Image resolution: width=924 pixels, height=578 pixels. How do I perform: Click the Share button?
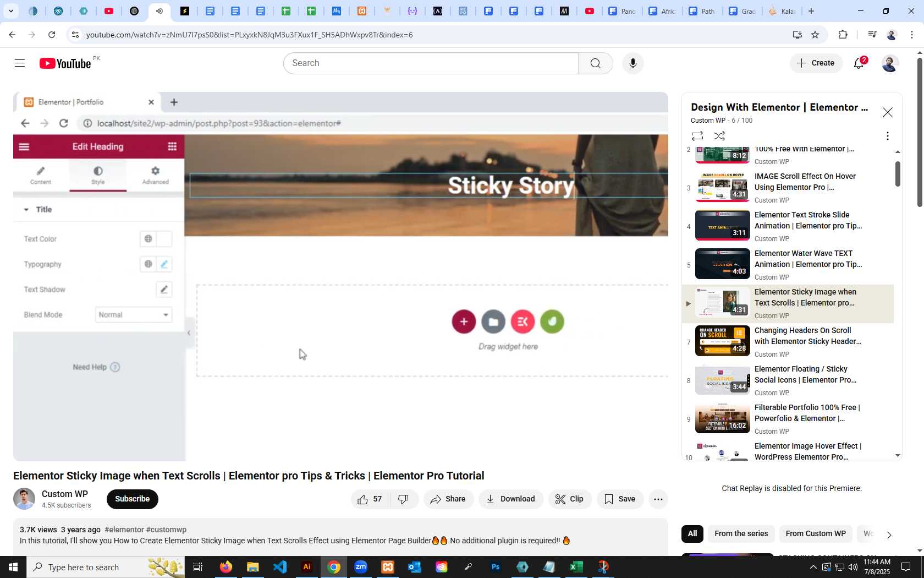pyautogui.click(x=448, y=499)
